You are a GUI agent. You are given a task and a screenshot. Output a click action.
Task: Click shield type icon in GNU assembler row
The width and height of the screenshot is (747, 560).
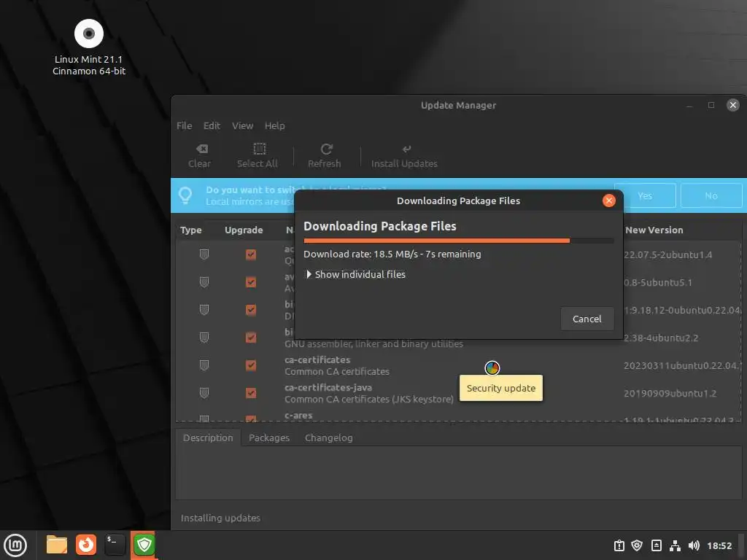tap(204, 338)
